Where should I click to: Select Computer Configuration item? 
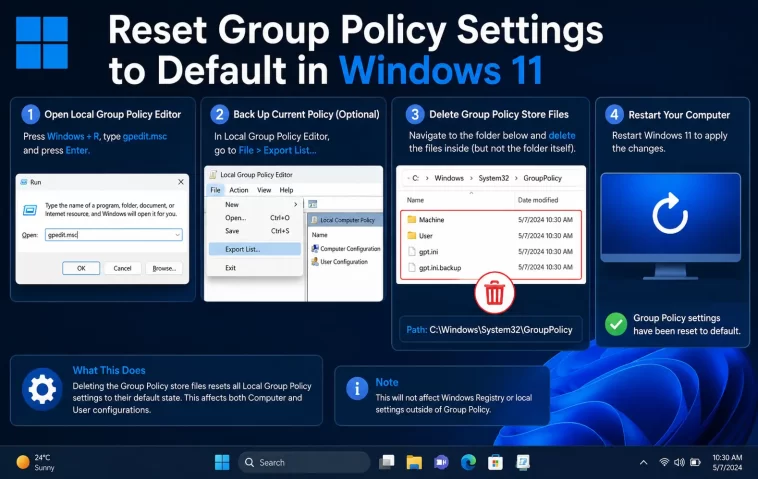click(x=346, y=248)
